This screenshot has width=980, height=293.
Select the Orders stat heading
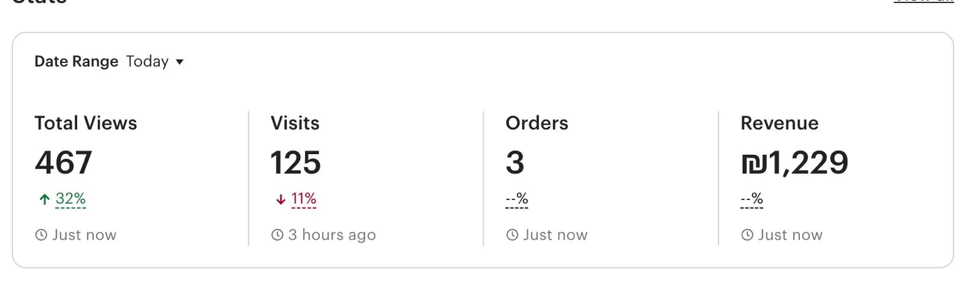[537, 123]
